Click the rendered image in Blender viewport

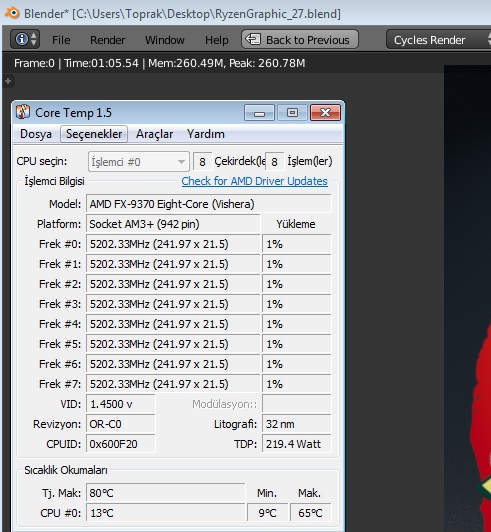point(468,299)
